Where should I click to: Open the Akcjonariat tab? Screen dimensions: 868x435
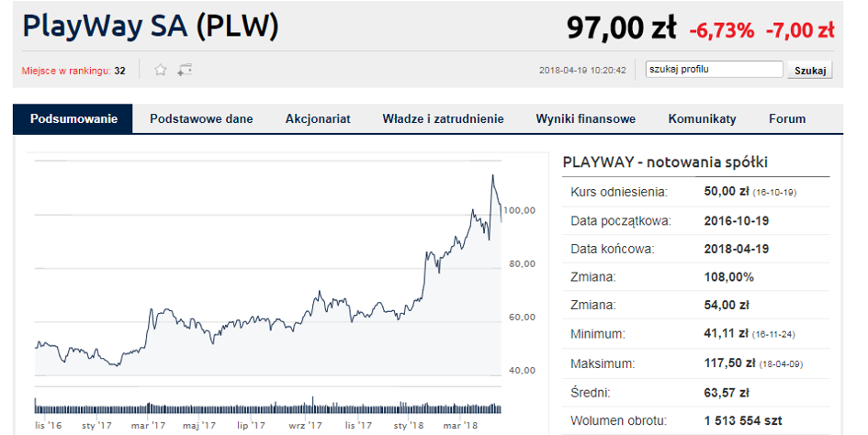click(x=318, y=119)
